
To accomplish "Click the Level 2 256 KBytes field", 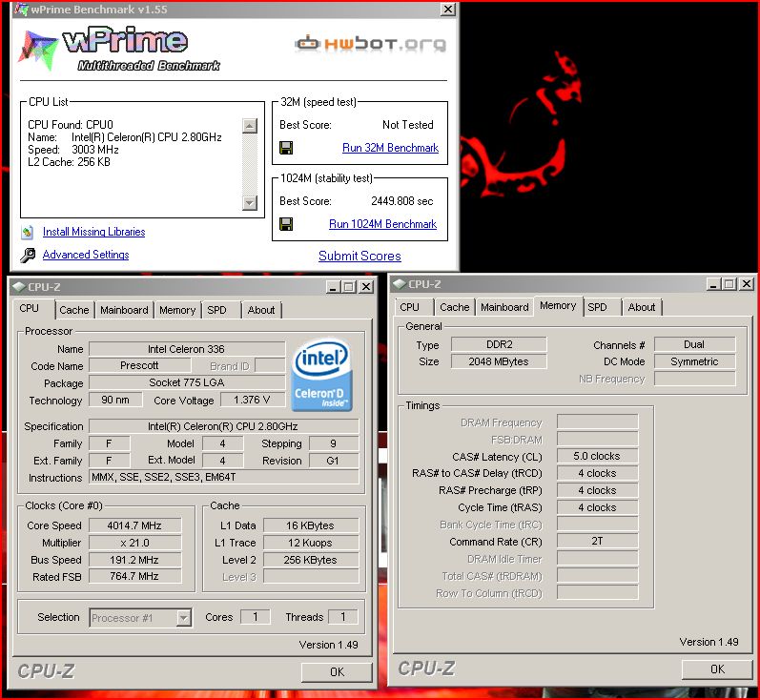I will (x=310, y=560).
